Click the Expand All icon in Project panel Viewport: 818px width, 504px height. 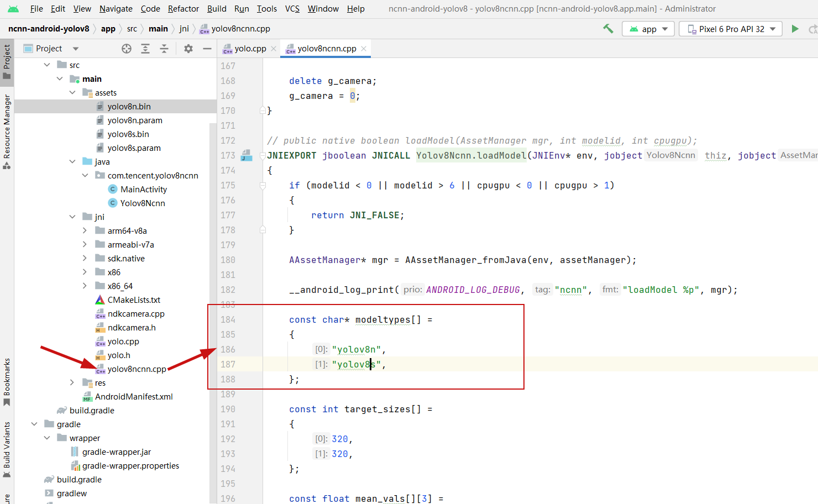pos(145,49)
